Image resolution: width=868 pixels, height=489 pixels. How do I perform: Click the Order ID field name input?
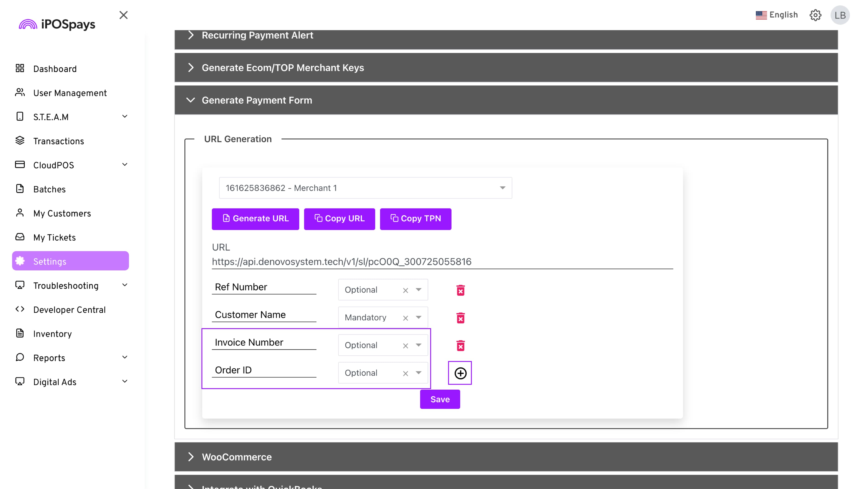pyautogui.click(x=264, y=370)
